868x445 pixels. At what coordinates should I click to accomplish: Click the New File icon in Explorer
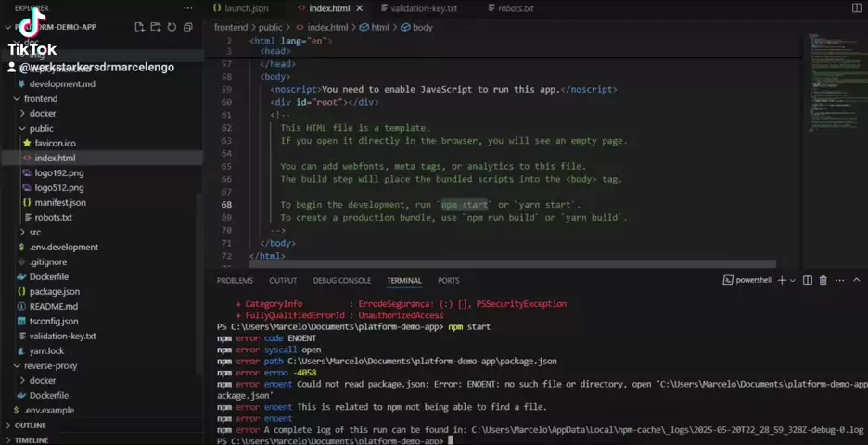click(x=139, y=27)
